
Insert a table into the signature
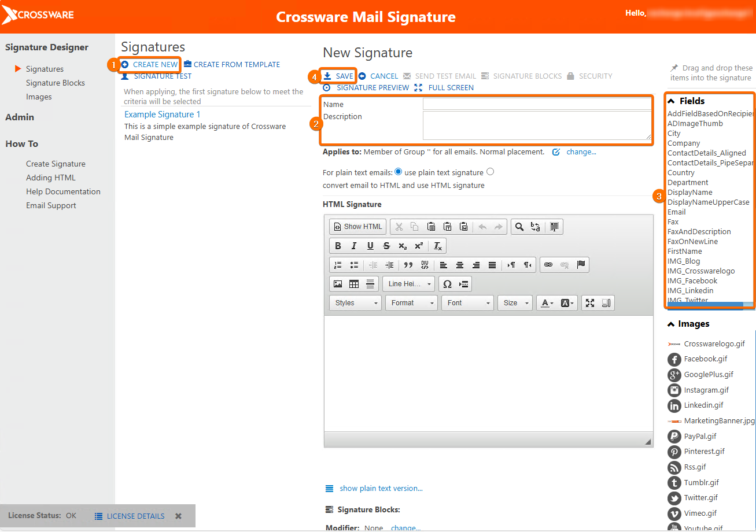(x=354, y=284)
